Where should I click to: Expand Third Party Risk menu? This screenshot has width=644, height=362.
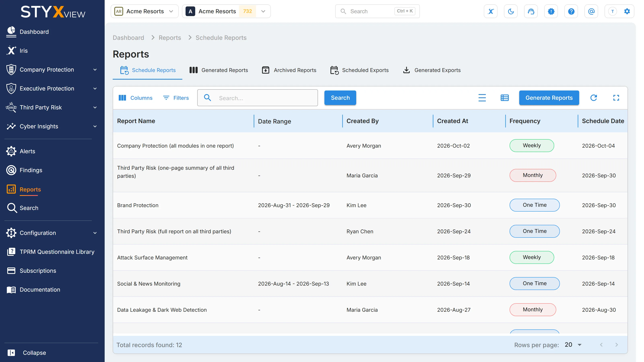[52, 107]
